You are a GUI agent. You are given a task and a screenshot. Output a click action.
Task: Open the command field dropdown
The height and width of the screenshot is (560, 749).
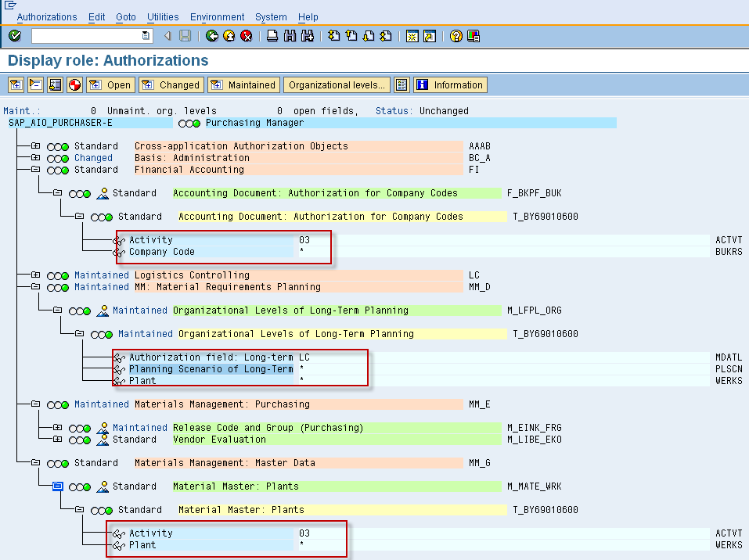click(145, 35)
